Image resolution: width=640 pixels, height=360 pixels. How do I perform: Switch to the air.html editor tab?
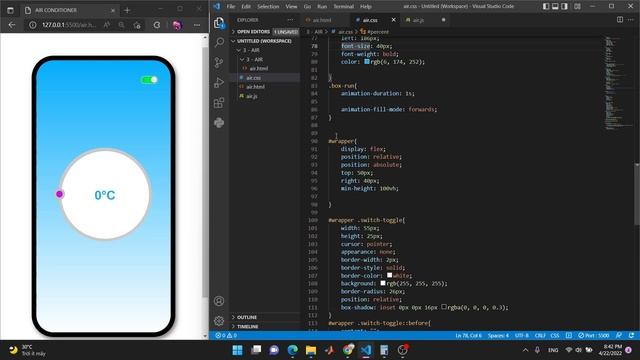click(x=322, y=20)
